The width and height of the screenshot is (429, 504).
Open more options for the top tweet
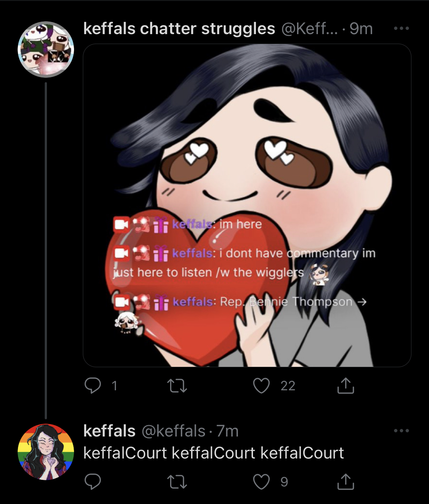coord(401,28)
